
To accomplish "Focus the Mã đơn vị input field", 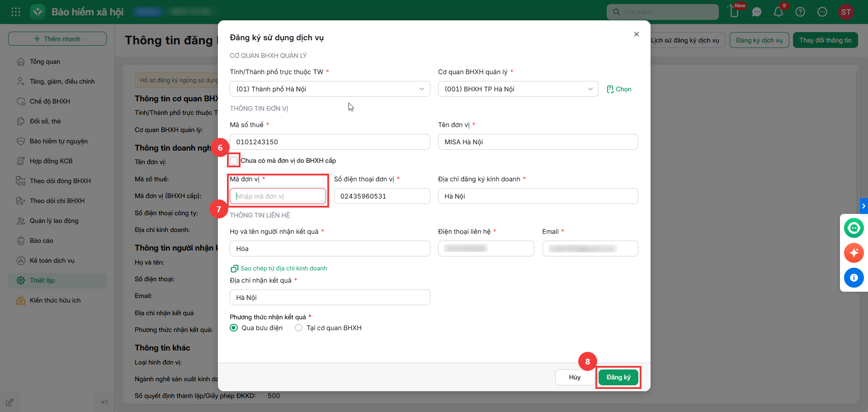I will coord(278,196).
